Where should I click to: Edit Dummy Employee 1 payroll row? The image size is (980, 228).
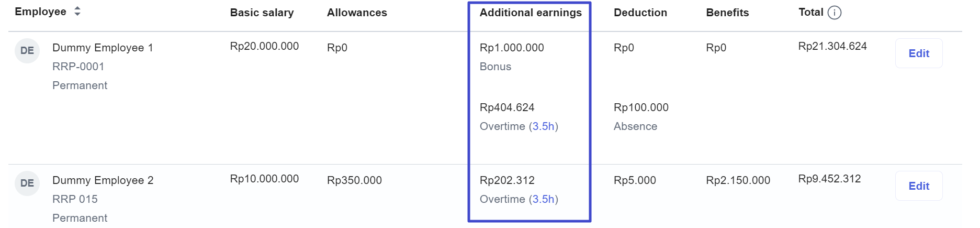point(919,53)
